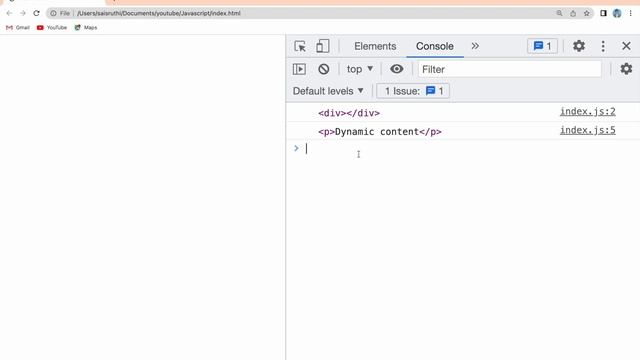Activate the inspect element picker tool
This screenshot has width=640, height=360.
click(300, 46)
